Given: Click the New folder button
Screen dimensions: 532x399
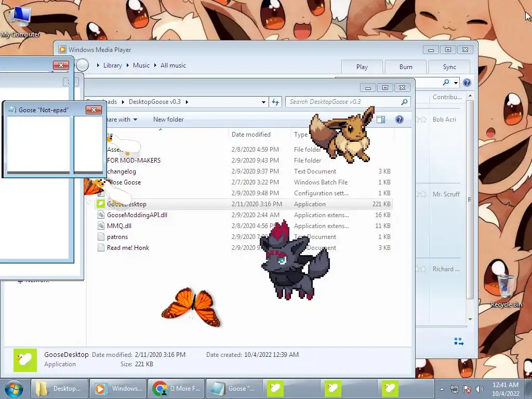Looking at the screenshot, I should (x=168, y=119).
